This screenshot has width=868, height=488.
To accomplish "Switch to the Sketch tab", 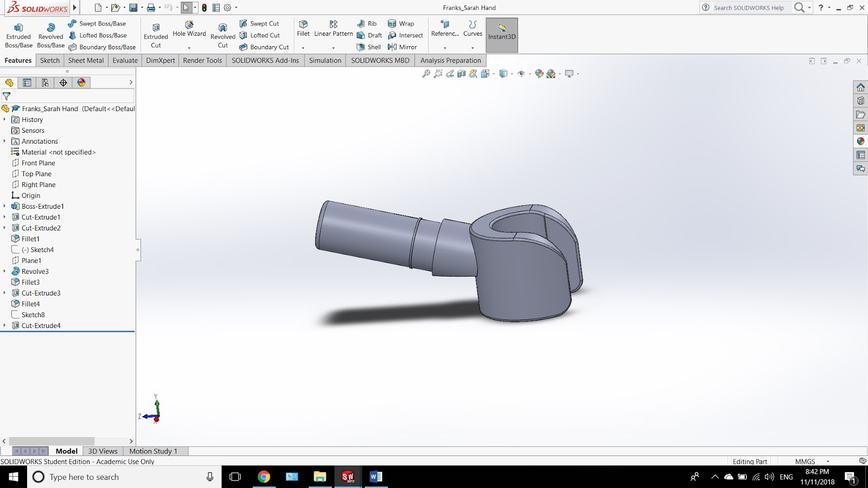I will [x=50, y=60].
